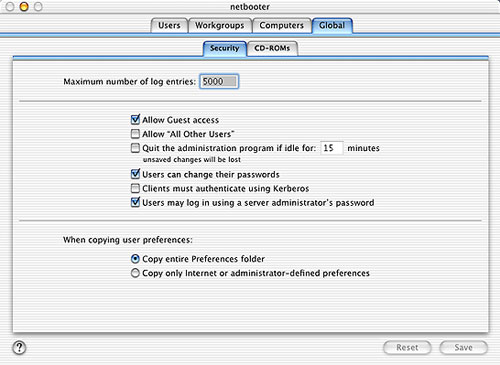Select the Security subtab
The image size is (500, 365).
pos(225,49)
